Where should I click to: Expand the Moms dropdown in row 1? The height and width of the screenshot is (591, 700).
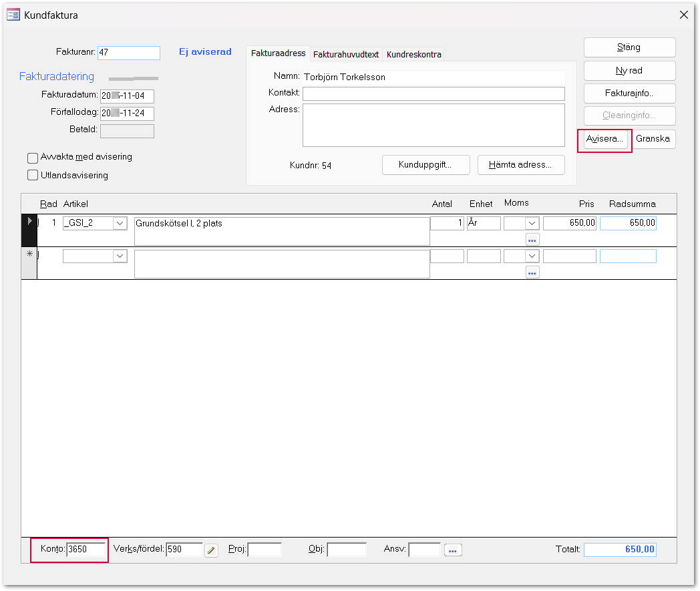[x=532, y=223]
